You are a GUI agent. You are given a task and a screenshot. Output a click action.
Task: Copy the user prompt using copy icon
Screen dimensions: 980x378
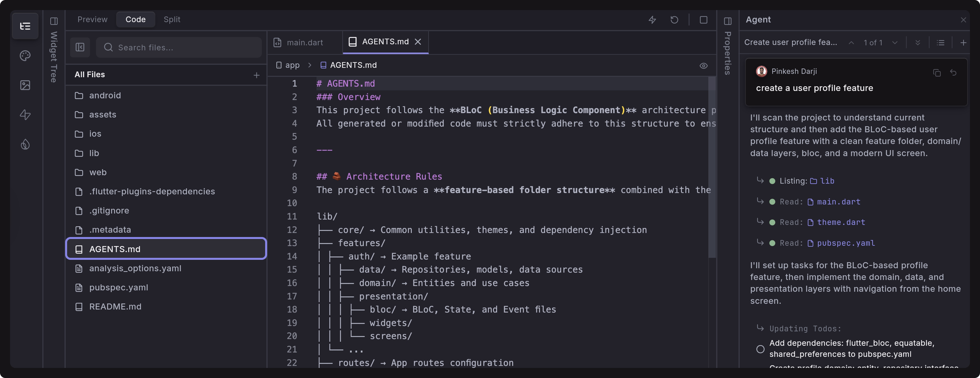[937, 72]
